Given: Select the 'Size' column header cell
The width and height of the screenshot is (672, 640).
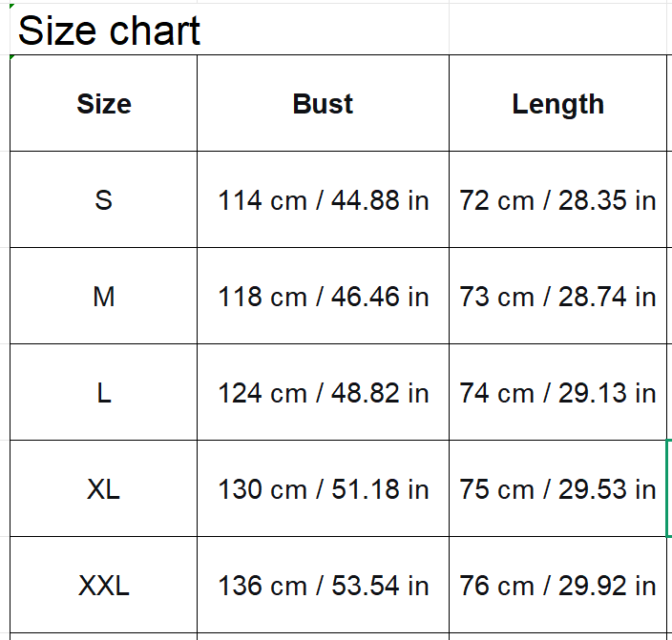Looking at the screenshot, I should (x=103, y=103).
